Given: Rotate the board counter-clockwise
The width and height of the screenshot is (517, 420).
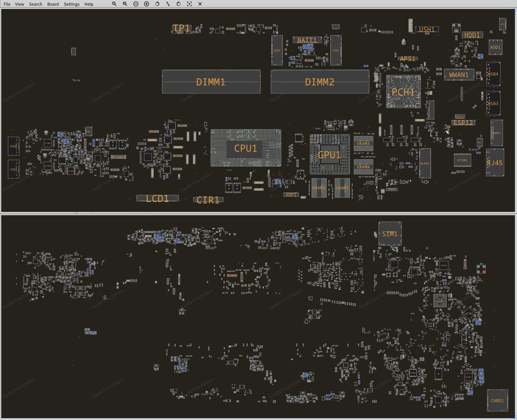Looking at the screenshot, I should (x=157, y=4).
